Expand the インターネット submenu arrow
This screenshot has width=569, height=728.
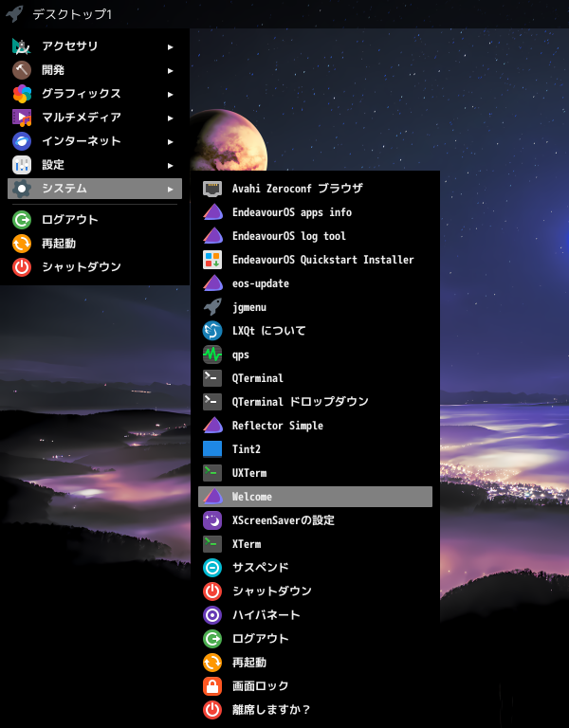point(170,141)
